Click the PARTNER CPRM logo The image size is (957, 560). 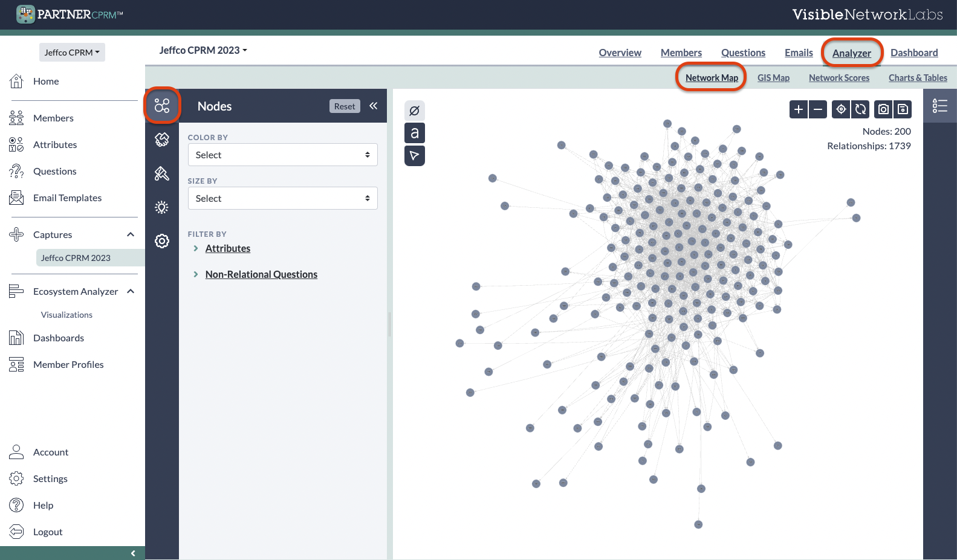click(x=70, y=14)
